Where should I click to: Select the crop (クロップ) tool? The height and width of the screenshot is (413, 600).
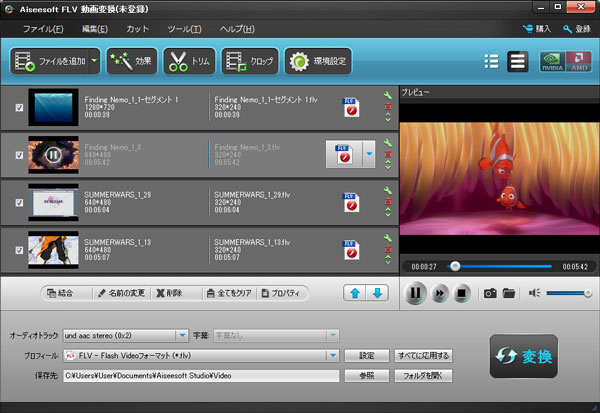tap(249, 61)
